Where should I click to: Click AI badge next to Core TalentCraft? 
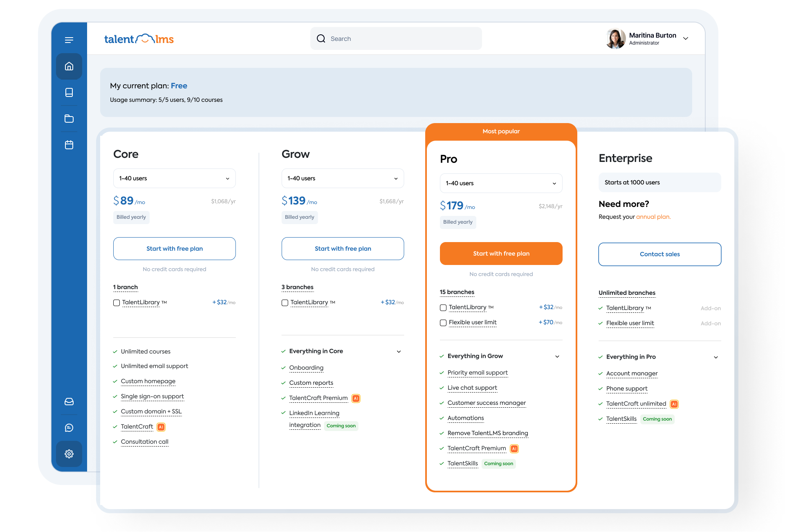click(161, 427)
